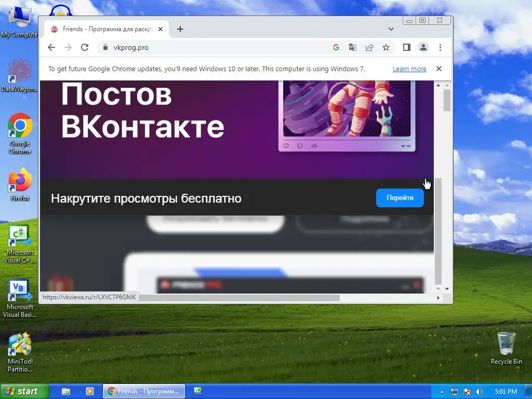Select Microsoft Visual C# desktop shortcut
Screen dimensions: 532x399
click(x=19, y=244)
